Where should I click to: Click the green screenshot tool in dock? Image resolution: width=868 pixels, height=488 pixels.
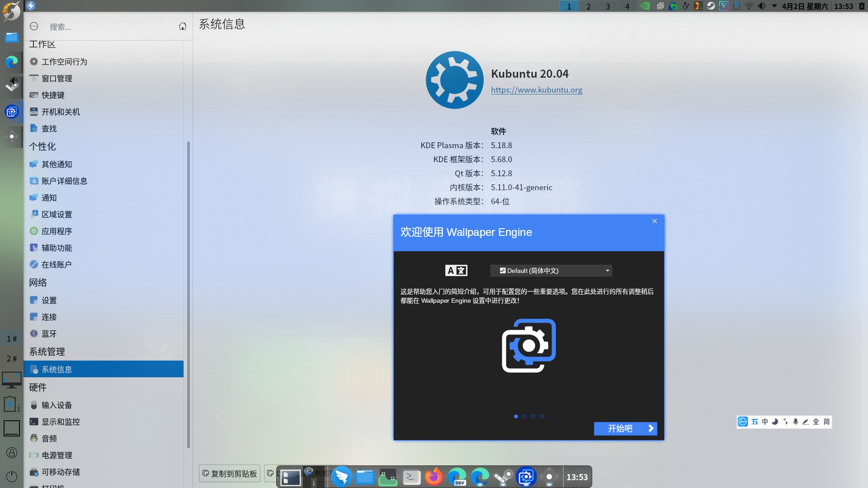click(x=388, y=477)
